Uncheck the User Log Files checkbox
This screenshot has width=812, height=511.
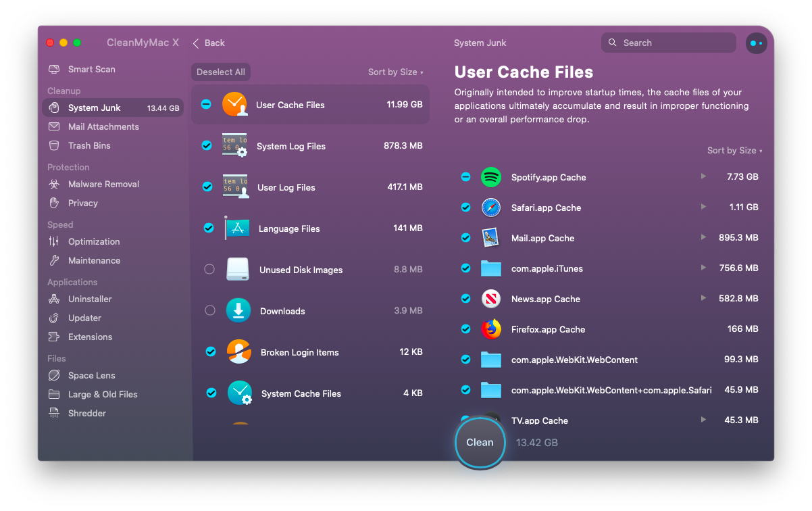(x=207, y=187)
